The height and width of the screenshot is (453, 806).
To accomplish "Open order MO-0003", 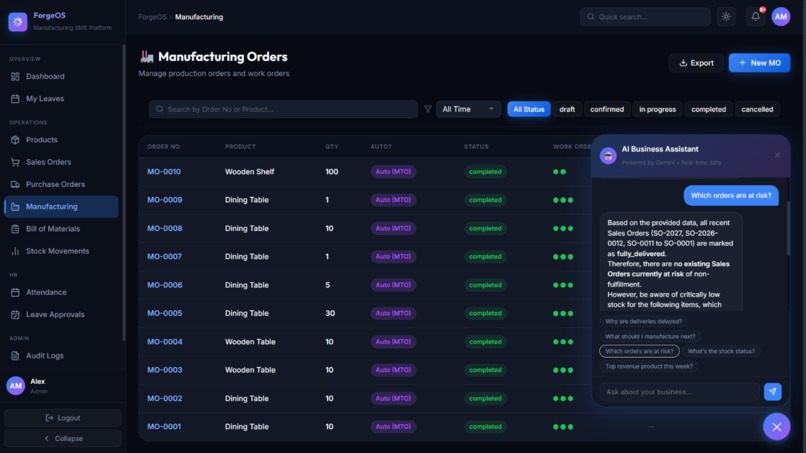I will tap(164, 370).
